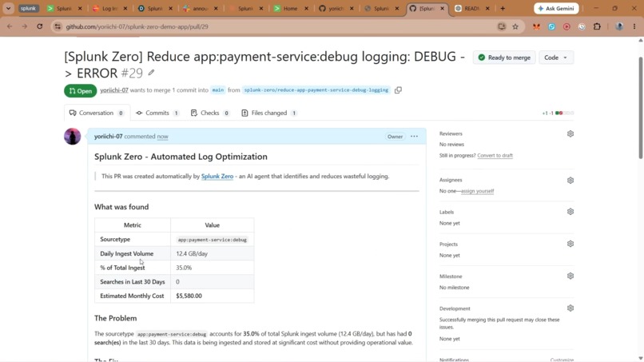The width and height of the screenshot is (644, 362).
Task: Open Development settings gear
Action: (570, 308)
